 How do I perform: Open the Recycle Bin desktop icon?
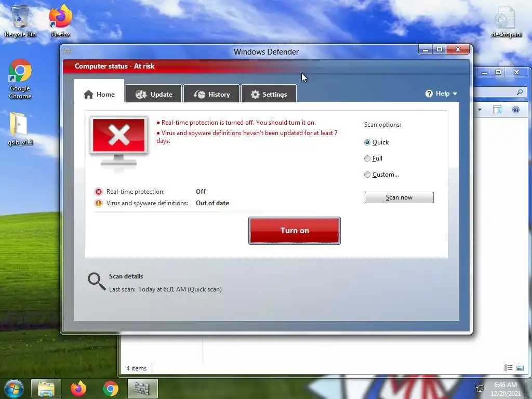coord(20,21)
